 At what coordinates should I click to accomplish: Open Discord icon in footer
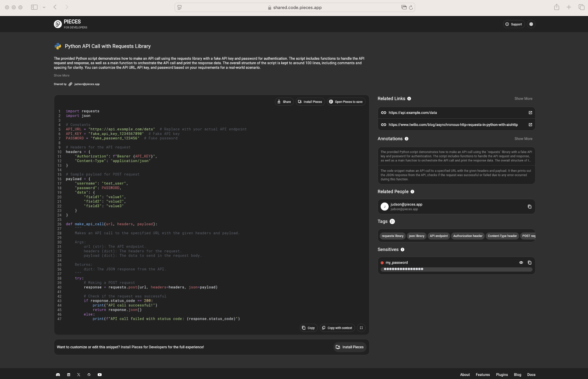coord(58,375)
